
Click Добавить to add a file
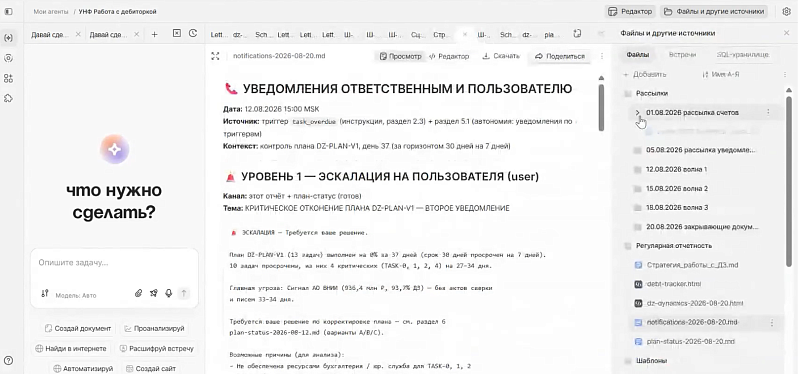(644, 74)
